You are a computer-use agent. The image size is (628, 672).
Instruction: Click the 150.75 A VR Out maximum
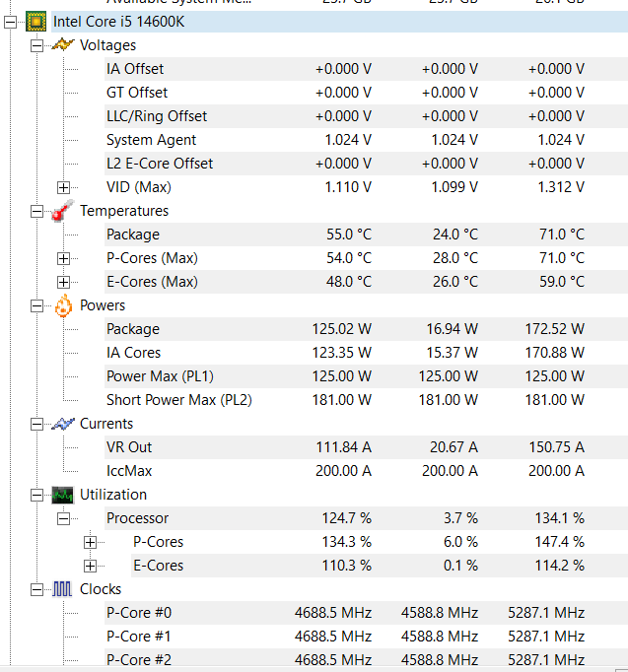click(x=556, y=447)
